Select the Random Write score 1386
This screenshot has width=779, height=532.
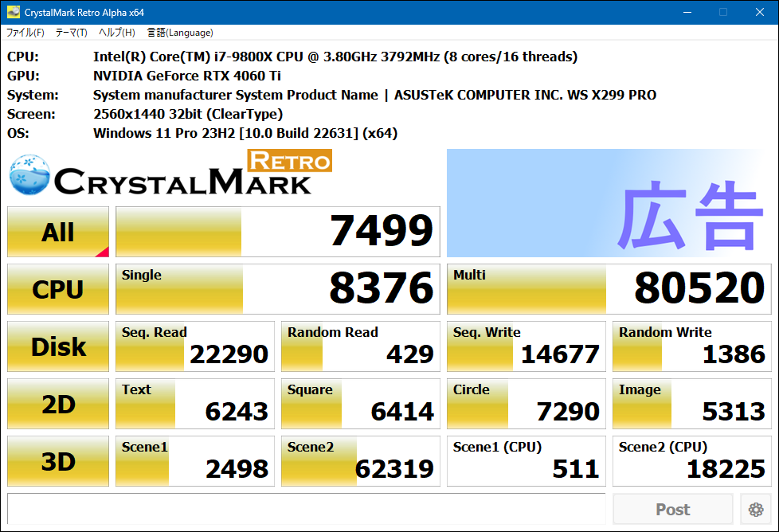(x=692, y=346)
